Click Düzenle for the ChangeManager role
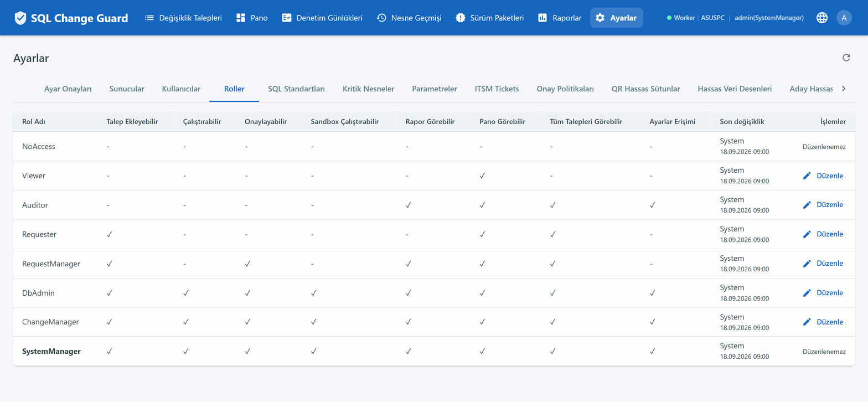Image resolution: width=868 pixels, height=402 pixels. pos(823,322)
